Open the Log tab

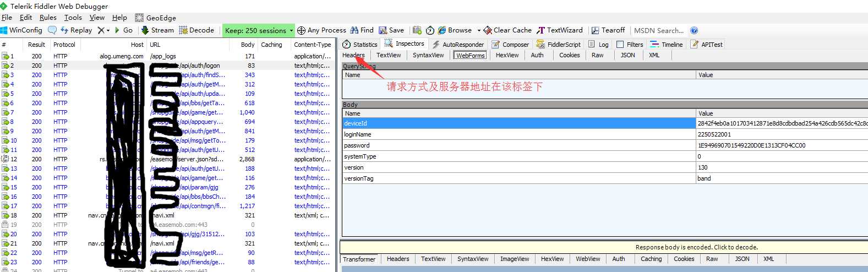[x=598, y=44]
